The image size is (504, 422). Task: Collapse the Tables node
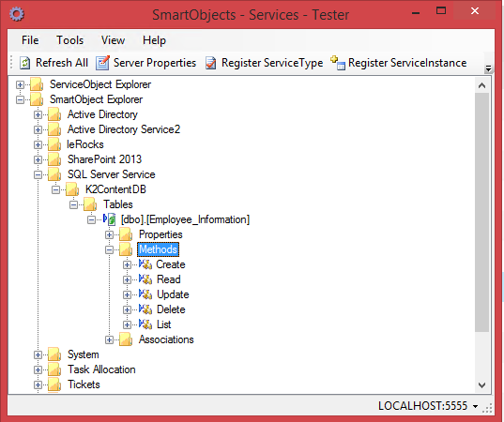73,204
